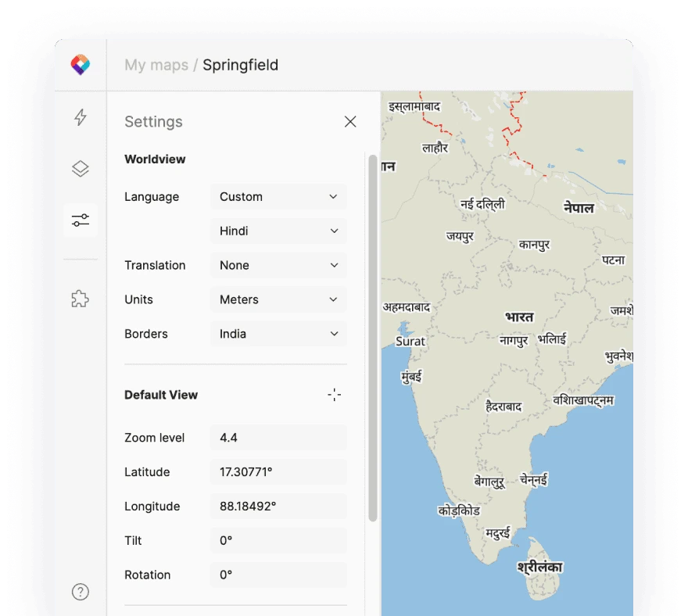Open the Hindi language dropdown

[278, 231]
